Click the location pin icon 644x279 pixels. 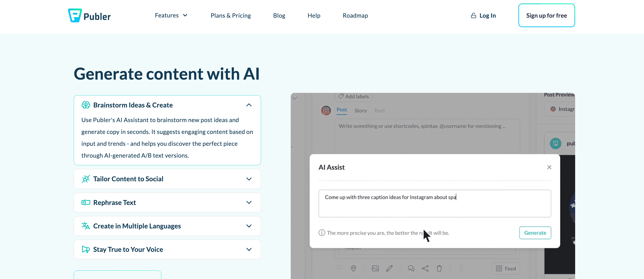[x=353, y=269]
